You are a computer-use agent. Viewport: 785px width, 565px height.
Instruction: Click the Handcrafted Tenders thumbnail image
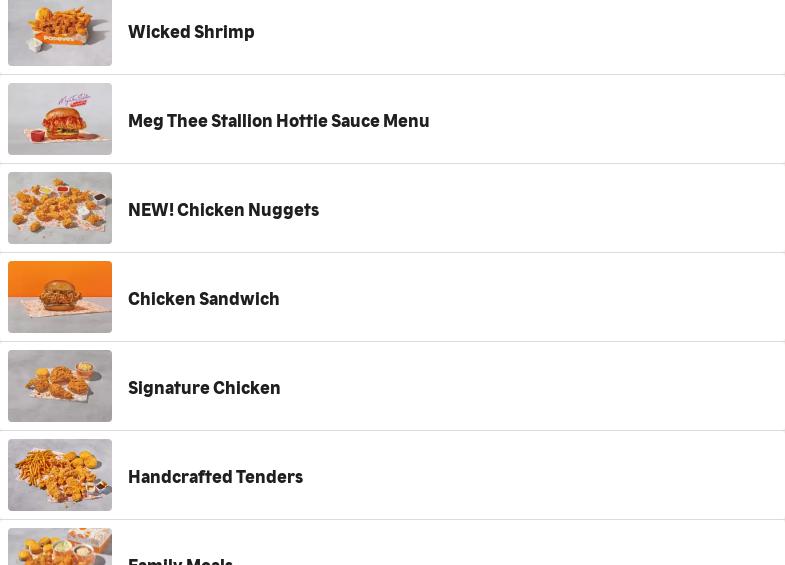[x=60, y=475]
